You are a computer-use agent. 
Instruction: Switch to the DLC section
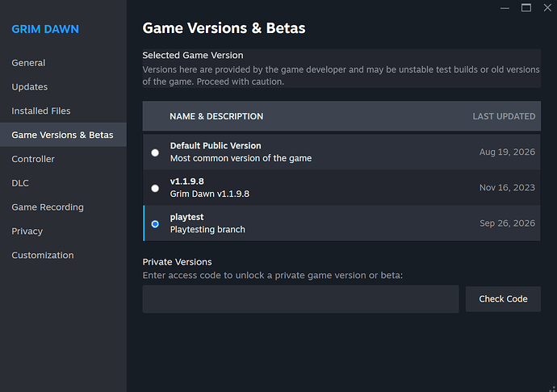tap(20, 183)
